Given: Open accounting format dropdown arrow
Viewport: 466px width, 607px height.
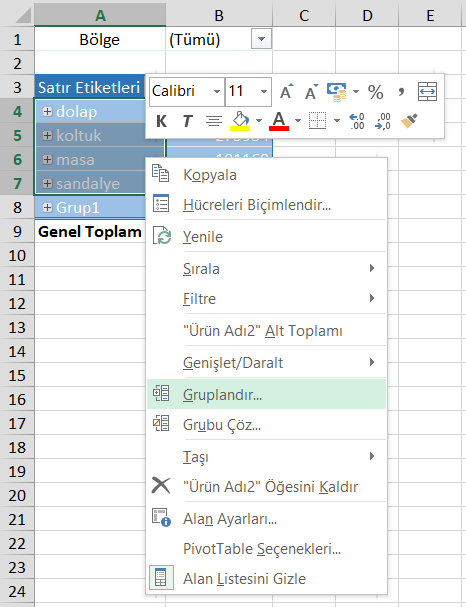Looking at the screenshot, I should [356, 92].
